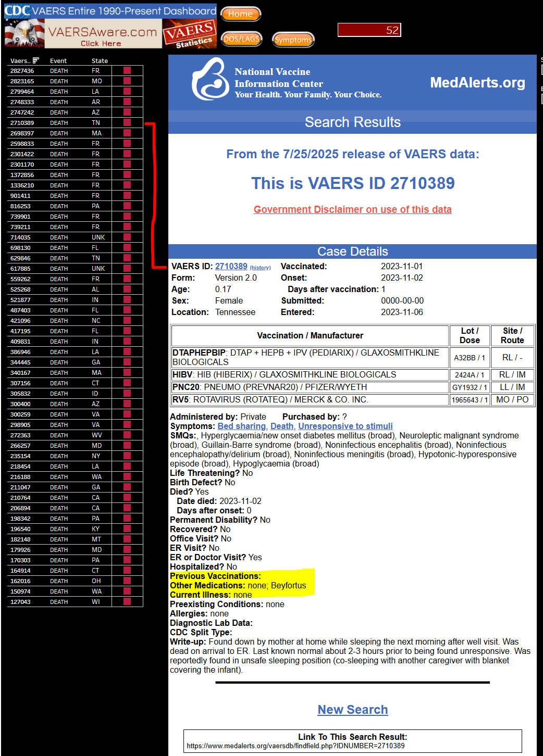Click the MedAlerts.org header title
Image resolution: width=543 pixels, height=756 pixels.
(477, 82)
